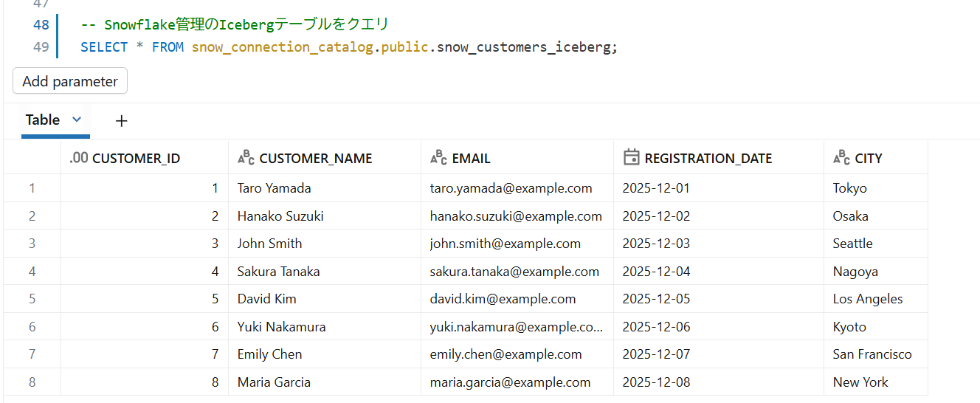Click the CUSTOMER_ID numeric type icon
Image resolution: width=980 pixels, height=403 pixels.
click(x=79, y=158)
